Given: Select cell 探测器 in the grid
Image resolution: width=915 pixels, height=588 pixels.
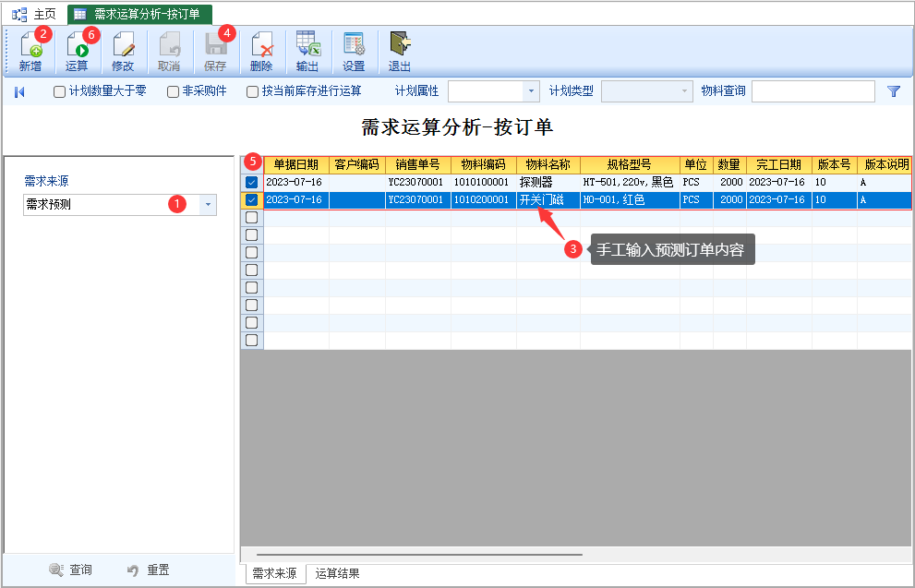Looking at the screenshot, I should click(548, 183).
